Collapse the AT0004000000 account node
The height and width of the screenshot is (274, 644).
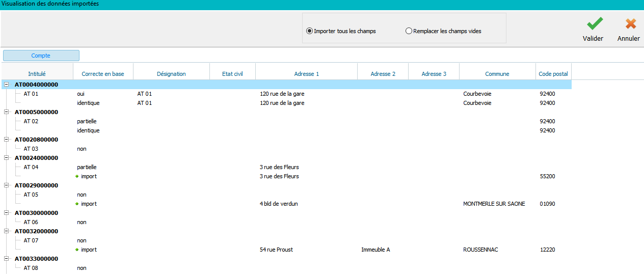(7, 85)
